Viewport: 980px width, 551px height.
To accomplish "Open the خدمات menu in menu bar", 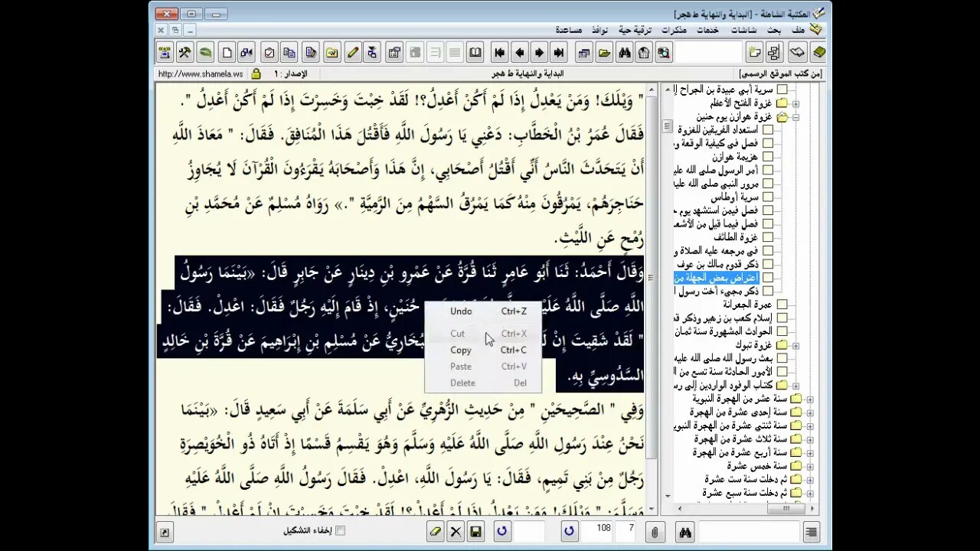I will pos(707,30).
